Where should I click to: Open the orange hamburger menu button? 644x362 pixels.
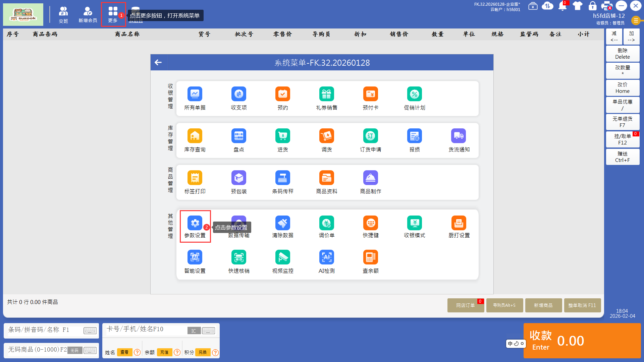tap(636, 20)
